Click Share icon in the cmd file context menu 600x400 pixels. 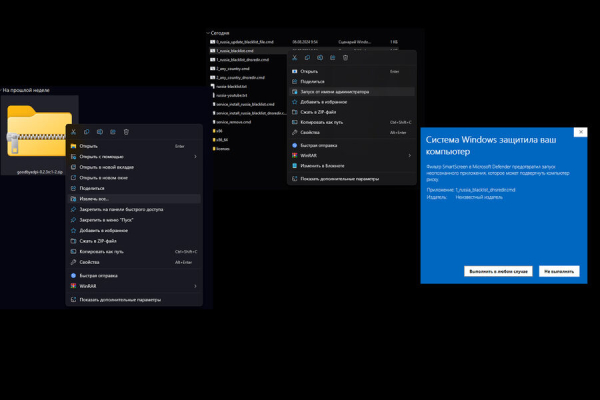tap(333, 57)
